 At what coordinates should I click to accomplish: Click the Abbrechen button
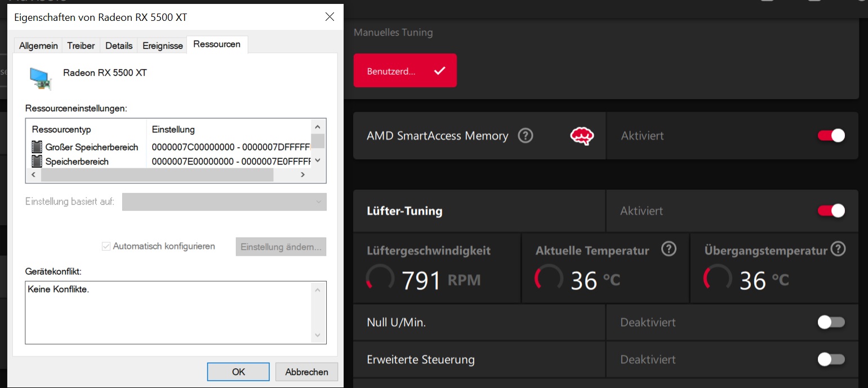(306, 372)
